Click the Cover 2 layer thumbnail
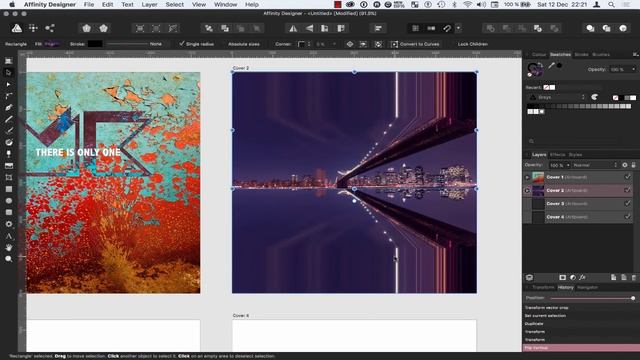Viewport: 640px width, 360px height. click(x=538, y=190)
